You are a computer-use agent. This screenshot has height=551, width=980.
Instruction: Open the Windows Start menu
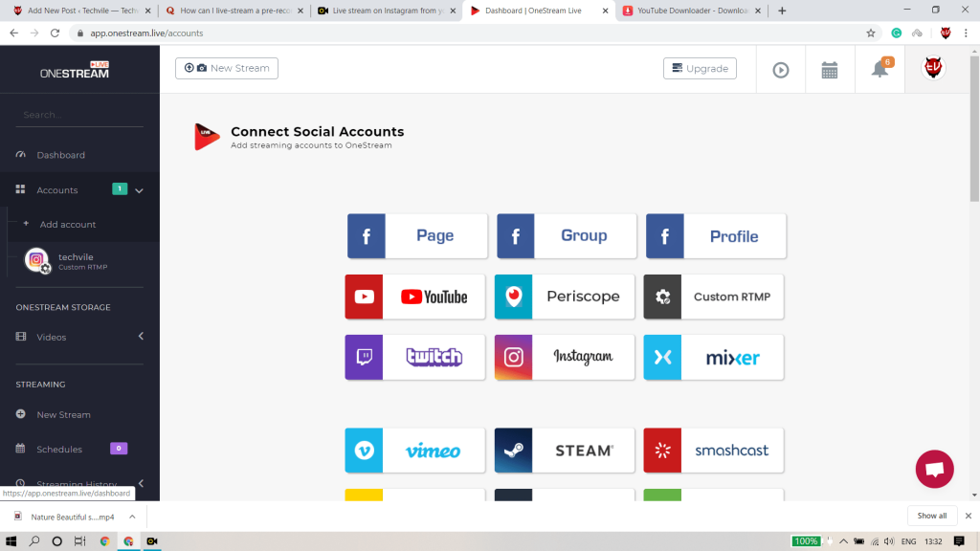point(11,541)
